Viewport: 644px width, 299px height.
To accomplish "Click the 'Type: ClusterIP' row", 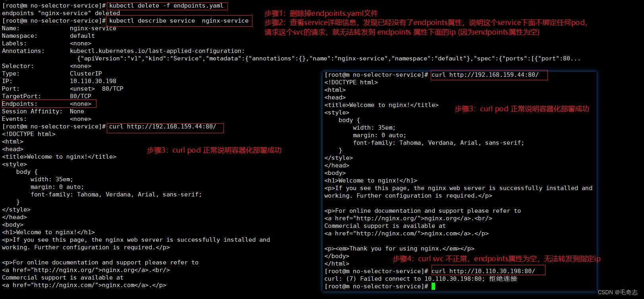I will pyautogui.click(x=52, y=74).
